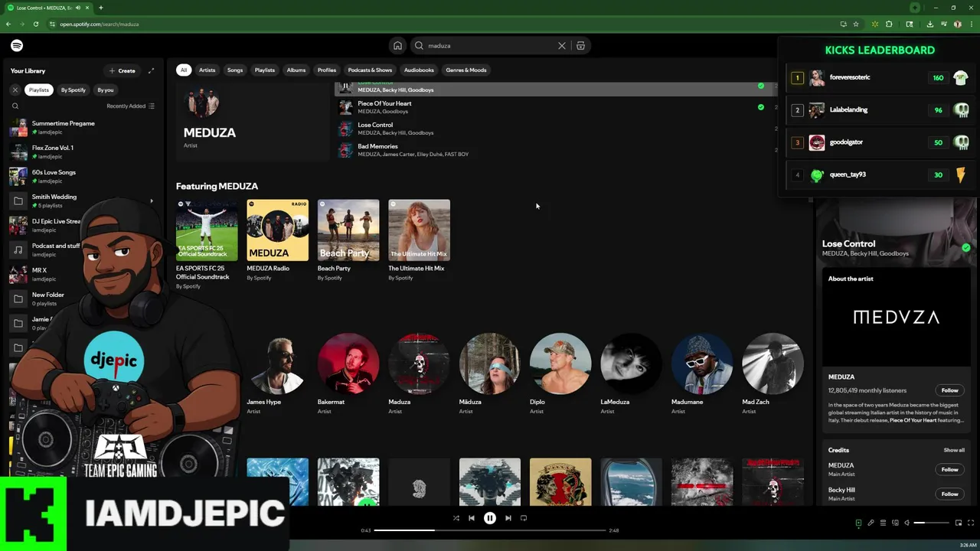This screenshot has width=980, height=551.
Task: Toggle saved checkmark on Now Playing Lose Control
Action: [965, 248]
